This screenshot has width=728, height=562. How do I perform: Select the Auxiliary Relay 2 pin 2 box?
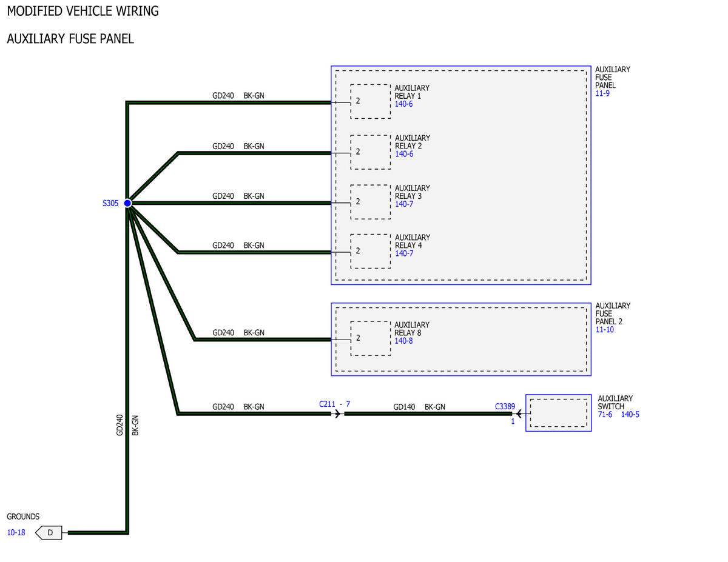(370, 152)
